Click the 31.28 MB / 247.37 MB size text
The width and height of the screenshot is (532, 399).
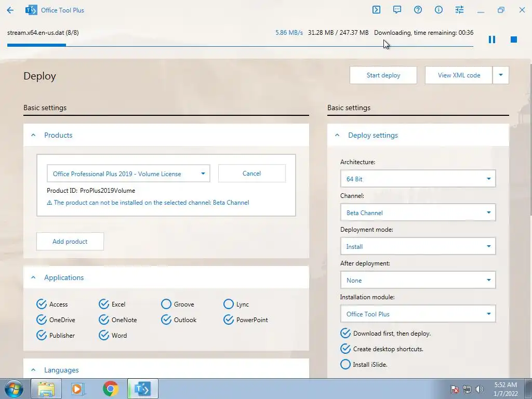tap(338, 33)
